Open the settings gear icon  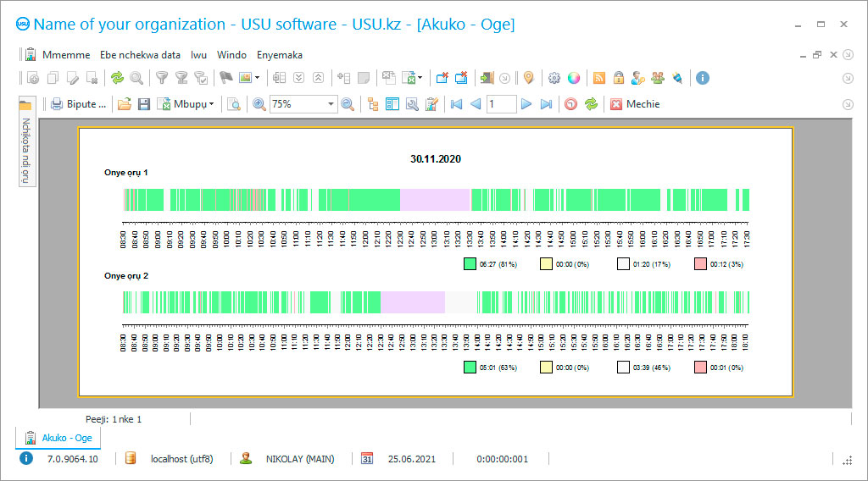(x=554, y=78)
